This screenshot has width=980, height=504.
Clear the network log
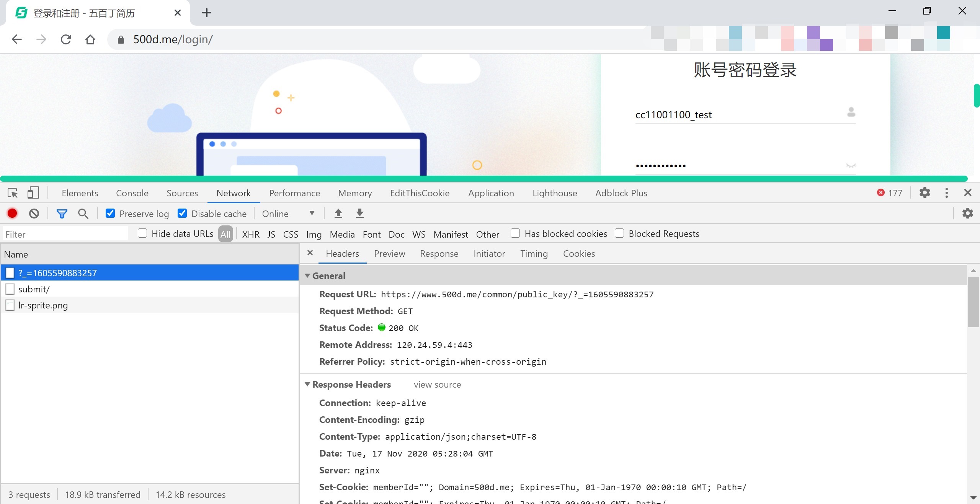(34, 213)
